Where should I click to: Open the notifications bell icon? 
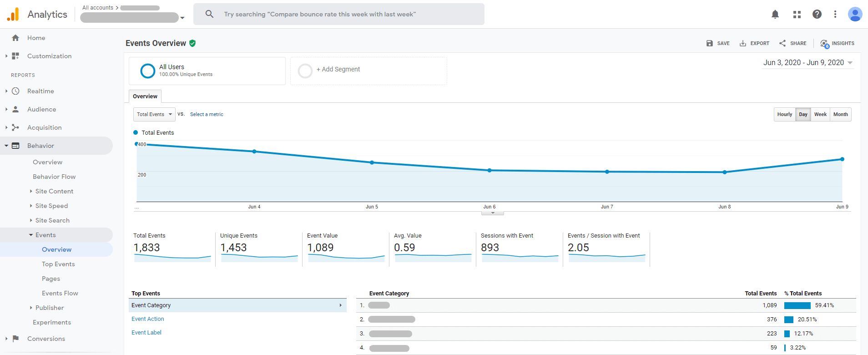click(x=775, y=14)
